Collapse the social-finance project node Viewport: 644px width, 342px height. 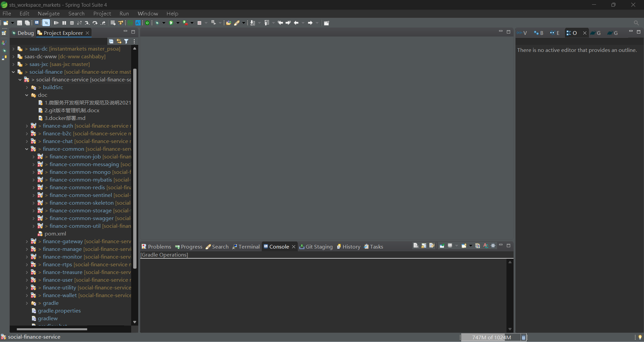point(13,72)
